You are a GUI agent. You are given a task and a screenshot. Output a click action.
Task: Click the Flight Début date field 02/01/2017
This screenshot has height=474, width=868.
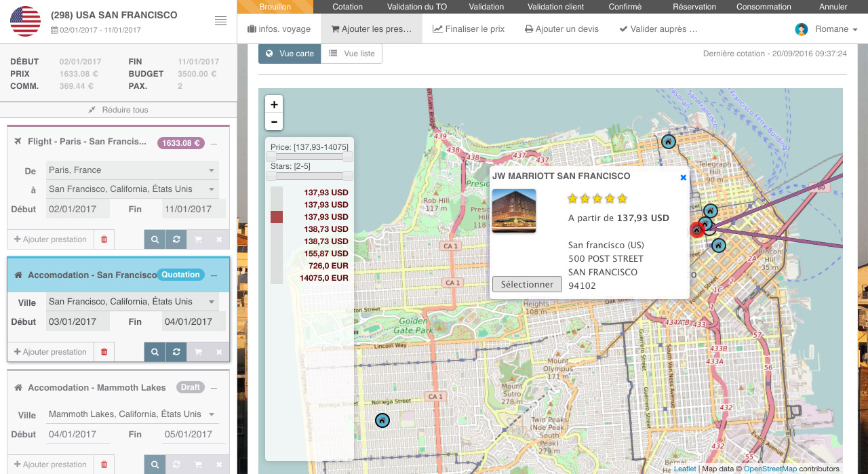click(78, 210)
